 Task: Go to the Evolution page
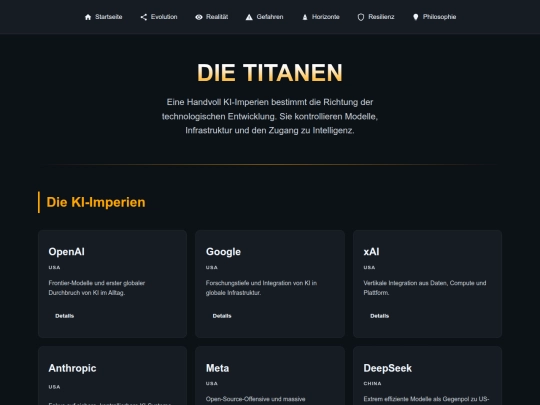click(x=159, y=17)
